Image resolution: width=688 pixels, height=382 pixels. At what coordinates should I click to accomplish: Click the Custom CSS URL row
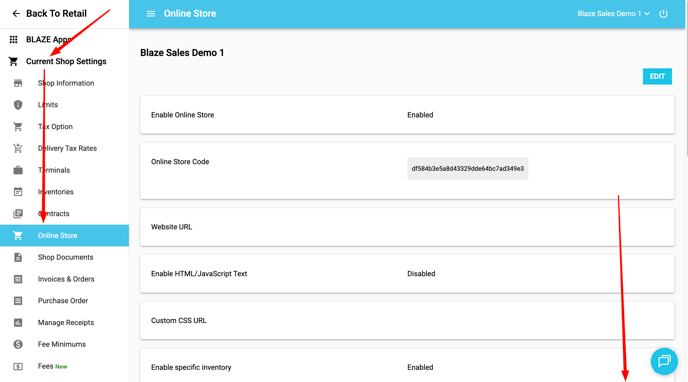pyautogui.click(x=407, y=321)
